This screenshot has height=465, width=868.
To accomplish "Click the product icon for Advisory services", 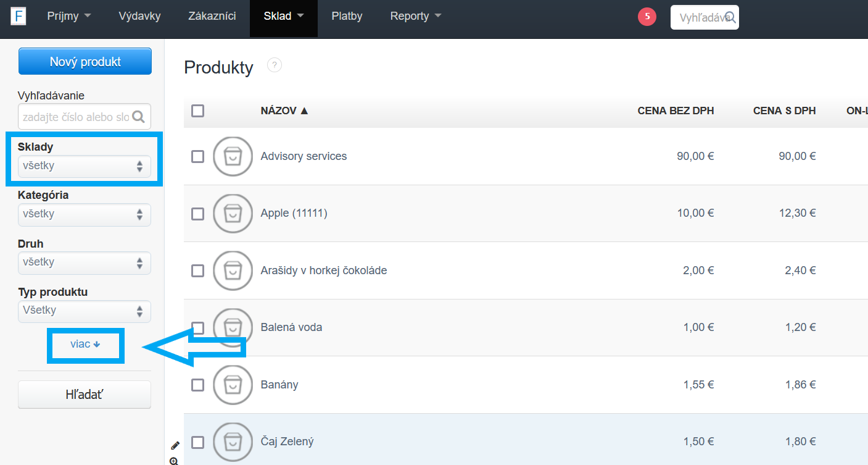I will 233,156.
